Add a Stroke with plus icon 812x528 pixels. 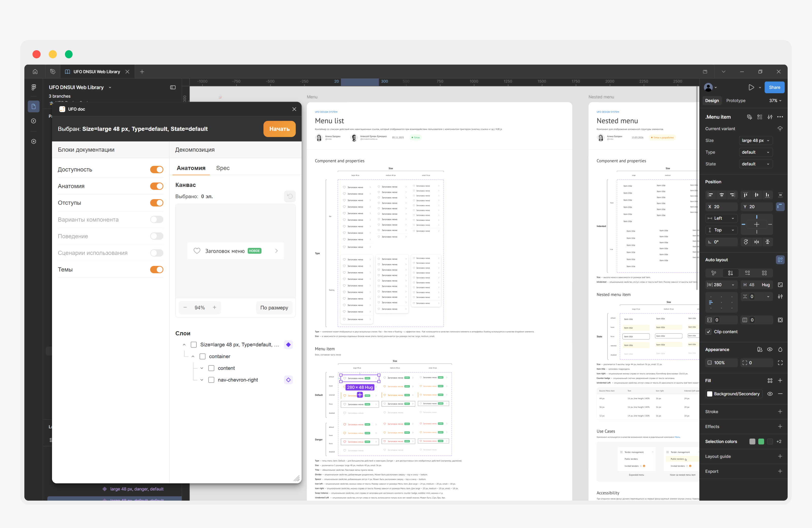(x=780, y=412)
